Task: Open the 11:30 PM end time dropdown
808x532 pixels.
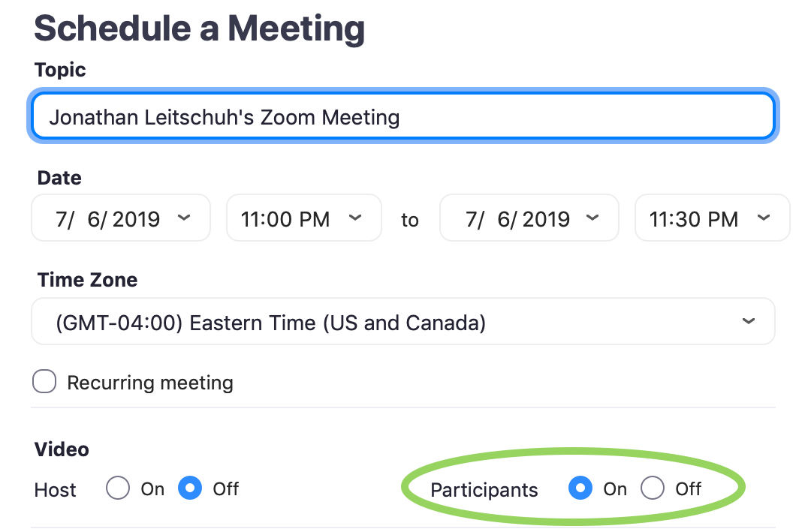Action: [712, 218]
